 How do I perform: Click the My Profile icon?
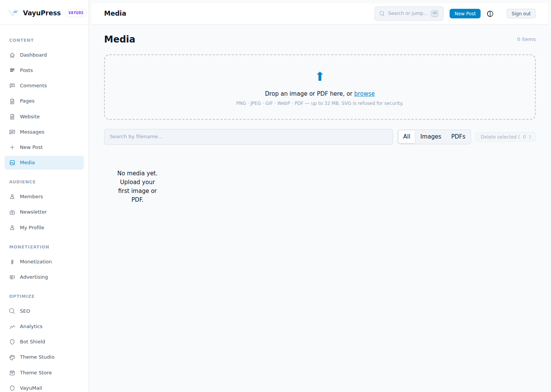point(12,228)
